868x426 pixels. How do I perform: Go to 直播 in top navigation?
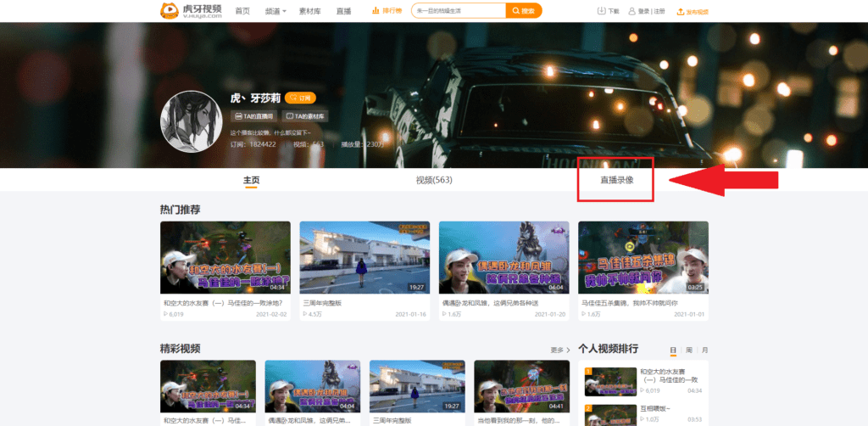pyautogui.click(x=344, y=11)
